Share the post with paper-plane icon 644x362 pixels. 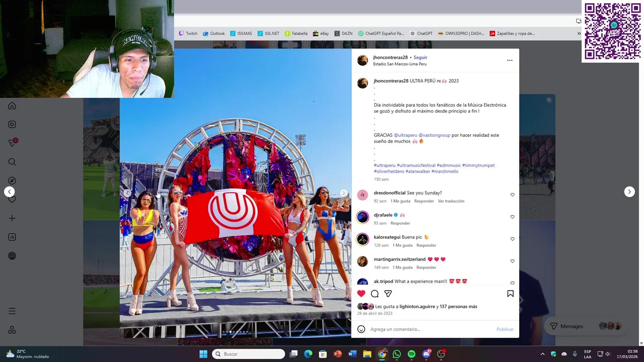[388, 294]
